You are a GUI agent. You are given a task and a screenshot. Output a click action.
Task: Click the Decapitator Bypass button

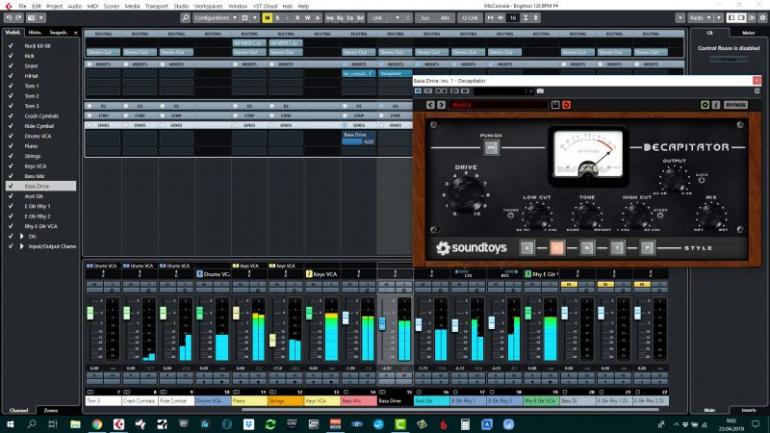(735, 105)
